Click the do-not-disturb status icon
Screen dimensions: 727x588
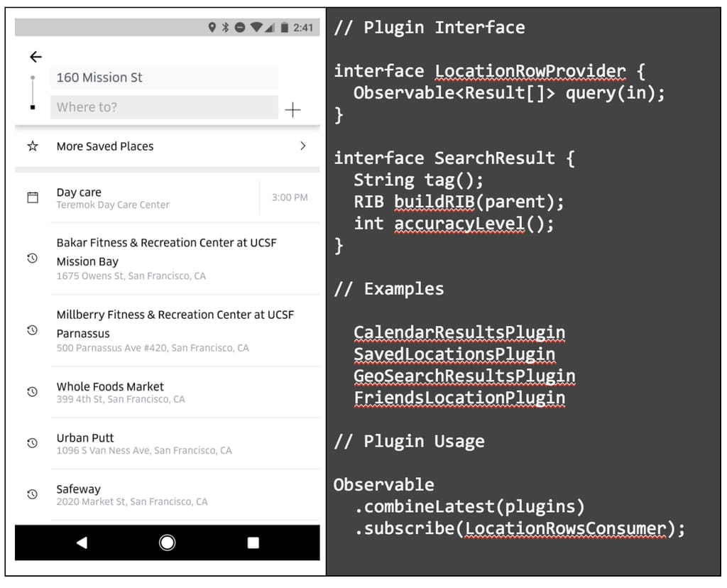click(x=240, y=28)
